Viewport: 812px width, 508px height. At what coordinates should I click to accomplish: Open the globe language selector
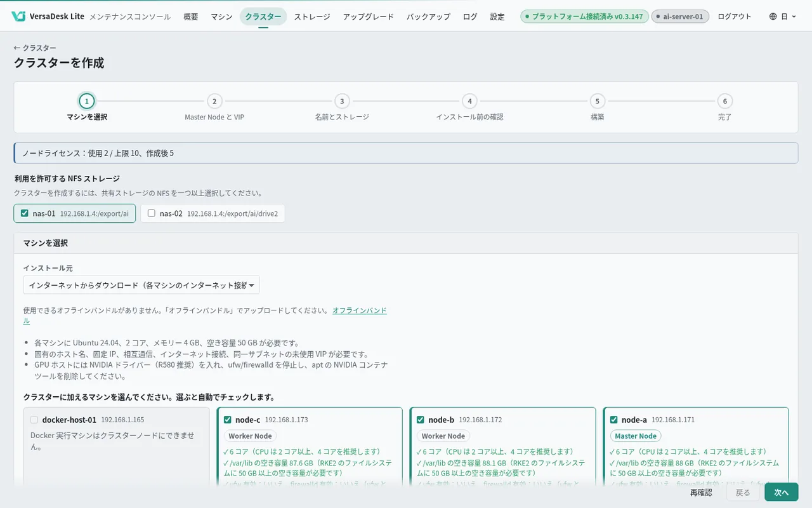(x=782, y=17)
